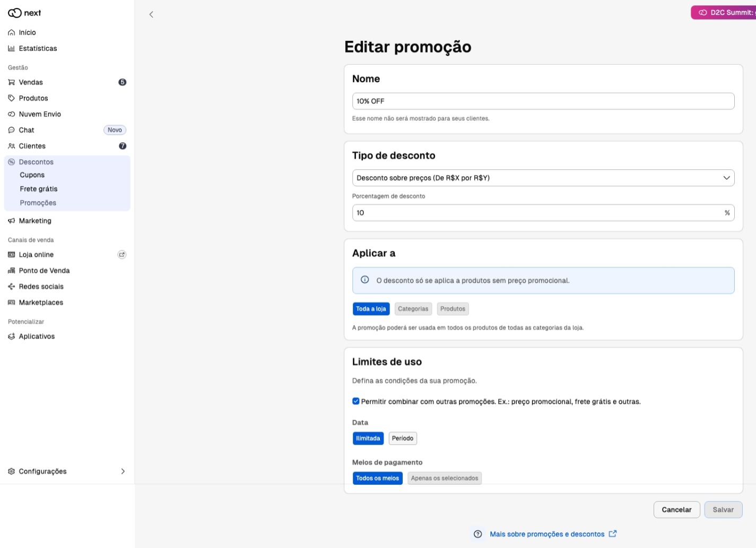This screenshot has width=756, height=548.
Task: Click the Novo badge next to Chat
Action: point(115,130)
